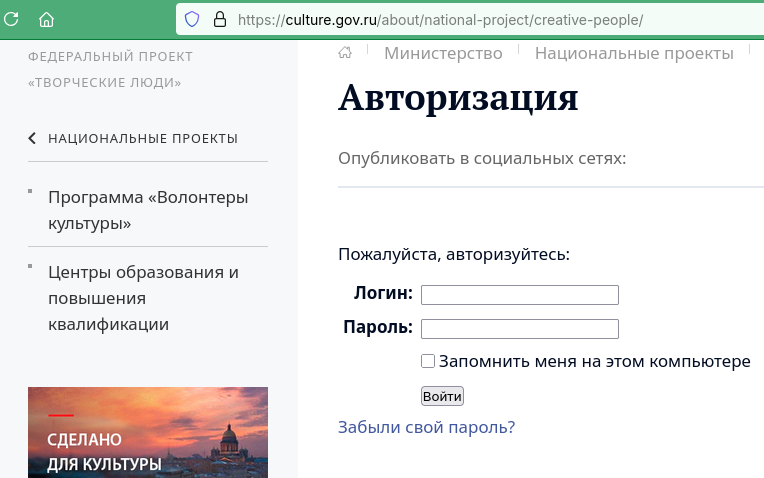
Task: Go to browser home page icon
Action: tap(46, 19)
